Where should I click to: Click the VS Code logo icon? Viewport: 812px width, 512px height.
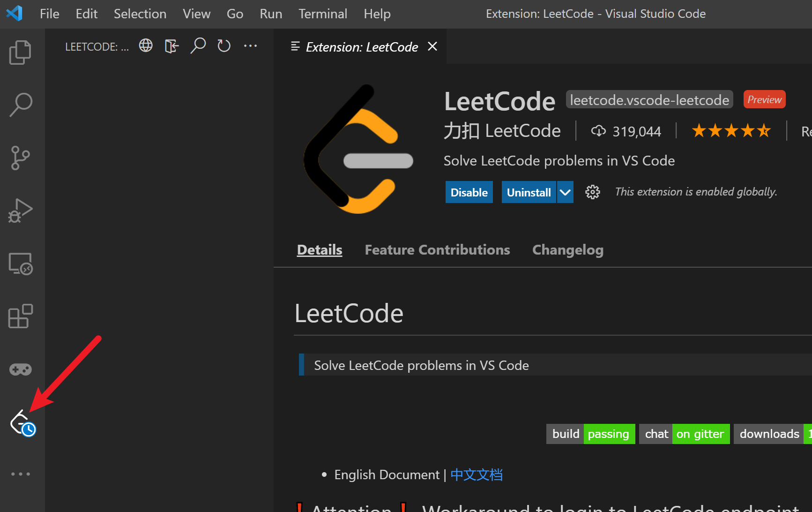(x=14, y=14)
